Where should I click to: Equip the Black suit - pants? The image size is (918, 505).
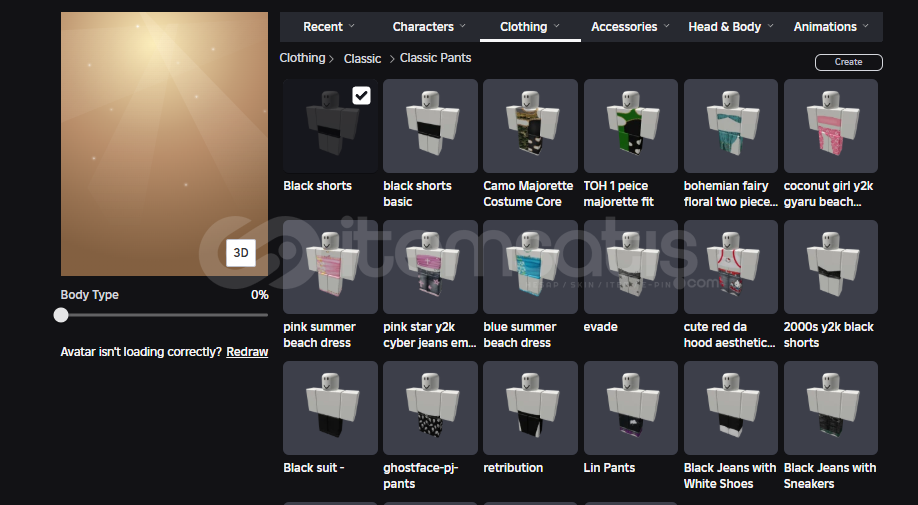tap(330, 408)
